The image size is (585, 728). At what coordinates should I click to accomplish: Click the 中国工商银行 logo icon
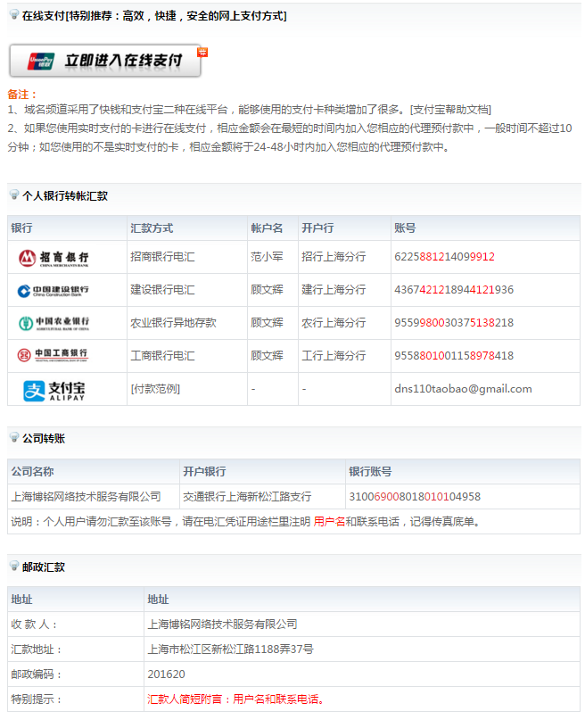(x=54, y=356)
